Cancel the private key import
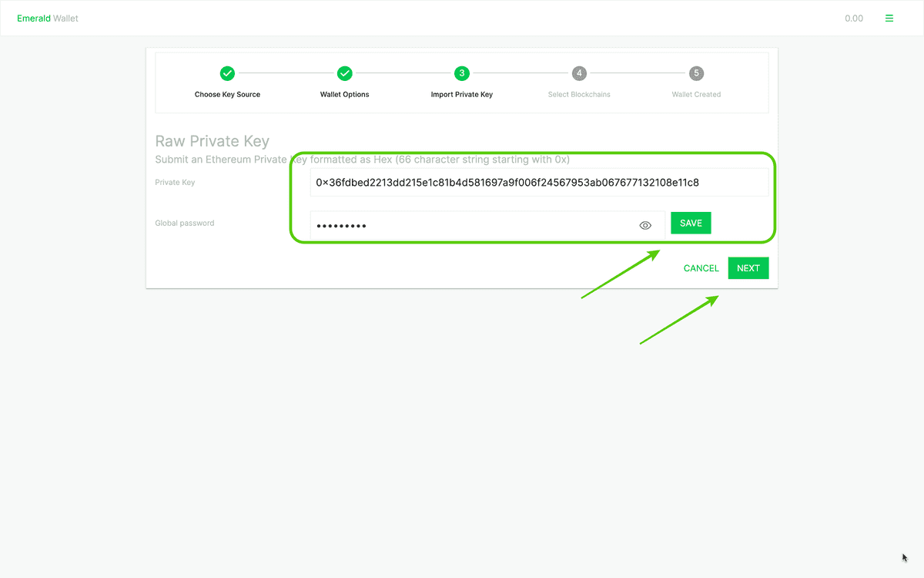This screenshot has width=924, height=578. pos(701,268)
